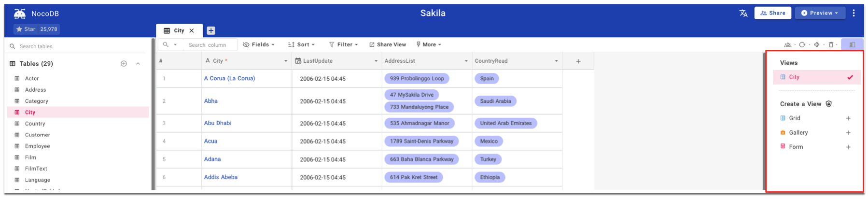
Task: Click the search magnifier dropdown in toolbar
Action: (x=170, y=44)
